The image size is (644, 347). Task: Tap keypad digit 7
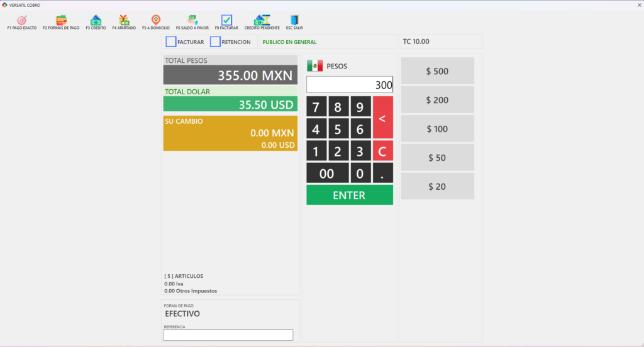(x=316, y=107)
